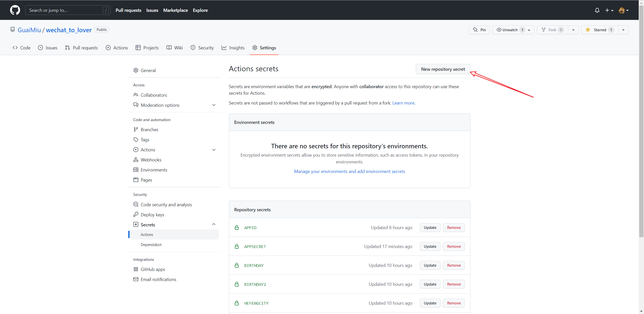Open General settings gear icon

click(136, 70)
